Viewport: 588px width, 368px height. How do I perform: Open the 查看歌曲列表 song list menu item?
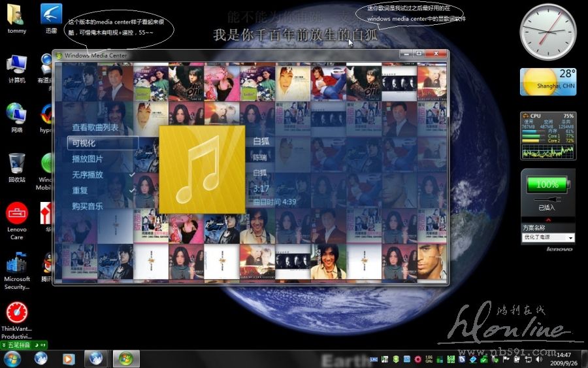pos(95,127)
